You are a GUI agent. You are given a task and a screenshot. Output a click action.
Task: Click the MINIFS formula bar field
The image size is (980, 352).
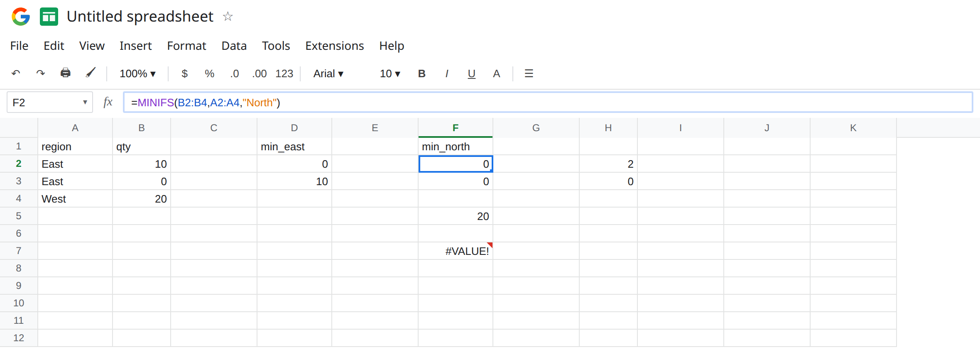tap(548, 102)
